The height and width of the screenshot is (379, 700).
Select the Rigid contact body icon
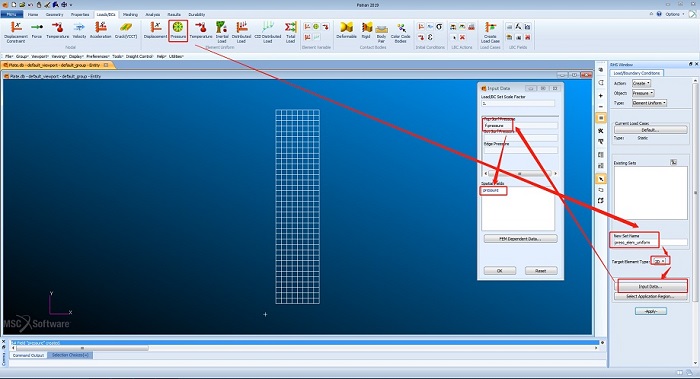coord(366,30)
